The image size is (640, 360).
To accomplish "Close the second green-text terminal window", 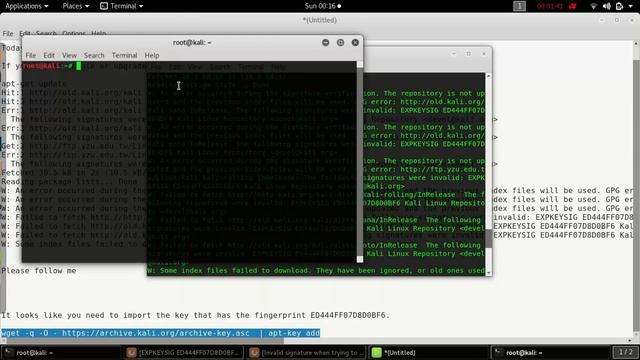I will click(x=484, y=53).
